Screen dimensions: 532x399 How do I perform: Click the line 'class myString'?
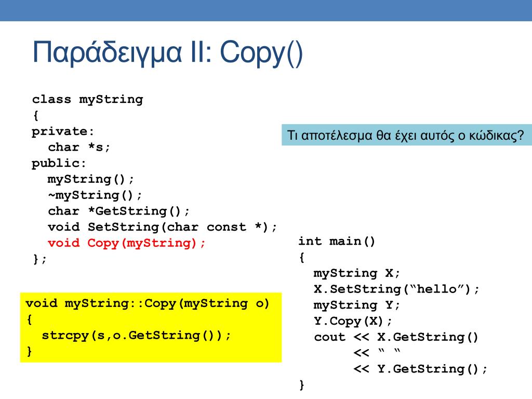[x=87, y=100]
